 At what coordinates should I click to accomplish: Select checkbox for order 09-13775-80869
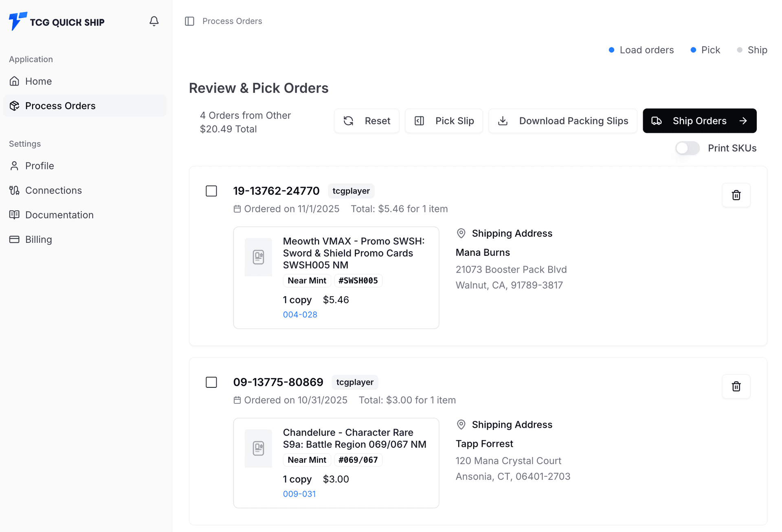click(x=211, y=382)
